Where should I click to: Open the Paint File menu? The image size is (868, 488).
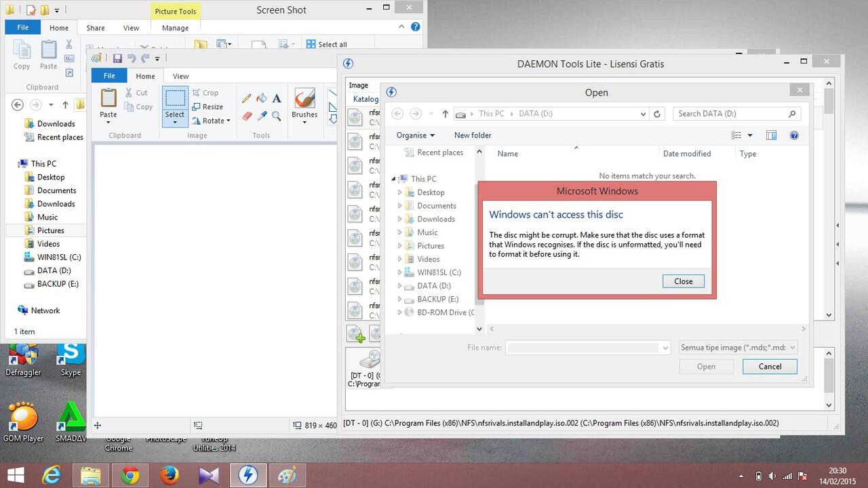coord(109,76)
